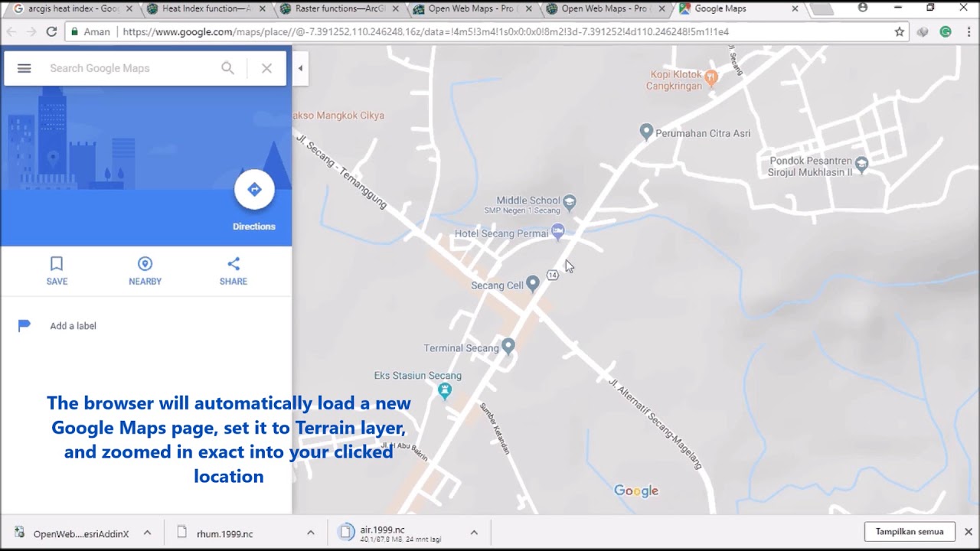Select Kopi Klotok Cangkringan restaurant marker
Screen dimensions: 980x551
pyautogui.click(x=710, y=77)
